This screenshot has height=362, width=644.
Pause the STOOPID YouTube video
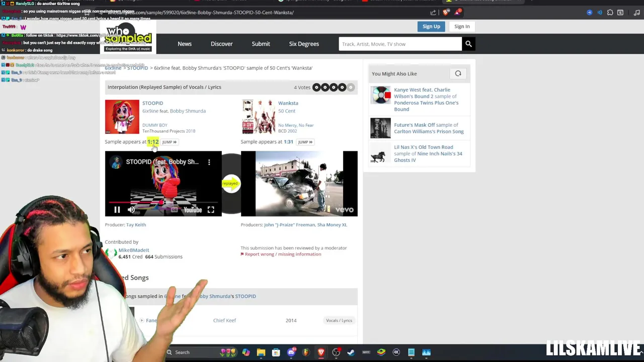coord(117,210)
